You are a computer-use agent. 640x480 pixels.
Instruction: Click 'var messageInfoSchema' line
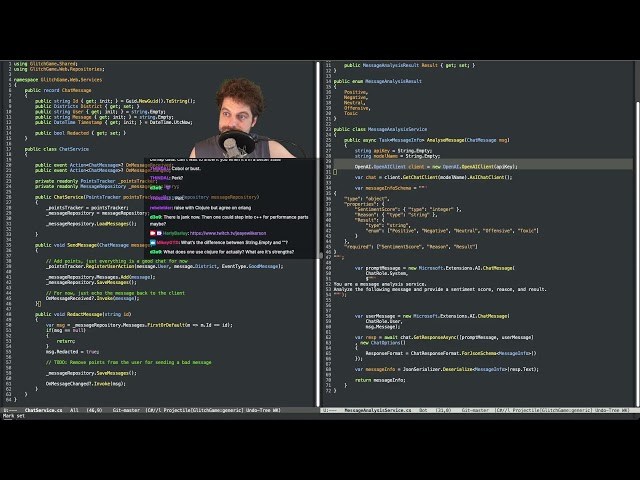(391, 188)
